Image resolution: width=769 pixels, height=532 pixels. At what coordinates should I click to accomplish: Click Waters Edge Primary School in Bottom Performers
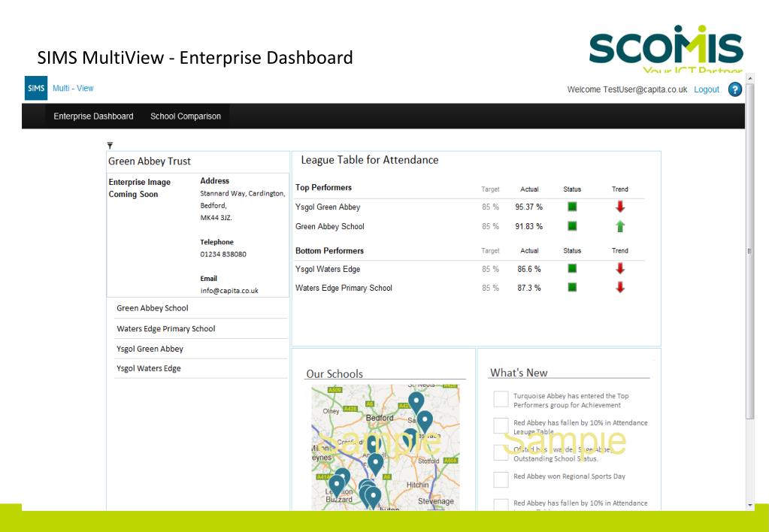(344, 288)
